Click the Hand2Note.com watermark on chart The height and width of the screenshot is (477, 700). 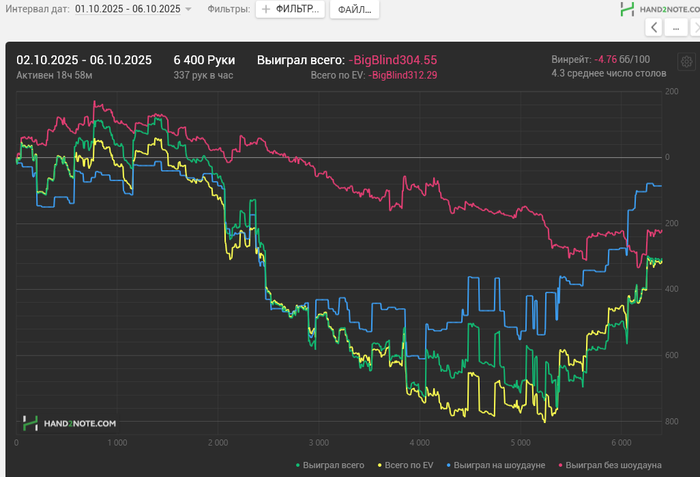tap(70, 424)
